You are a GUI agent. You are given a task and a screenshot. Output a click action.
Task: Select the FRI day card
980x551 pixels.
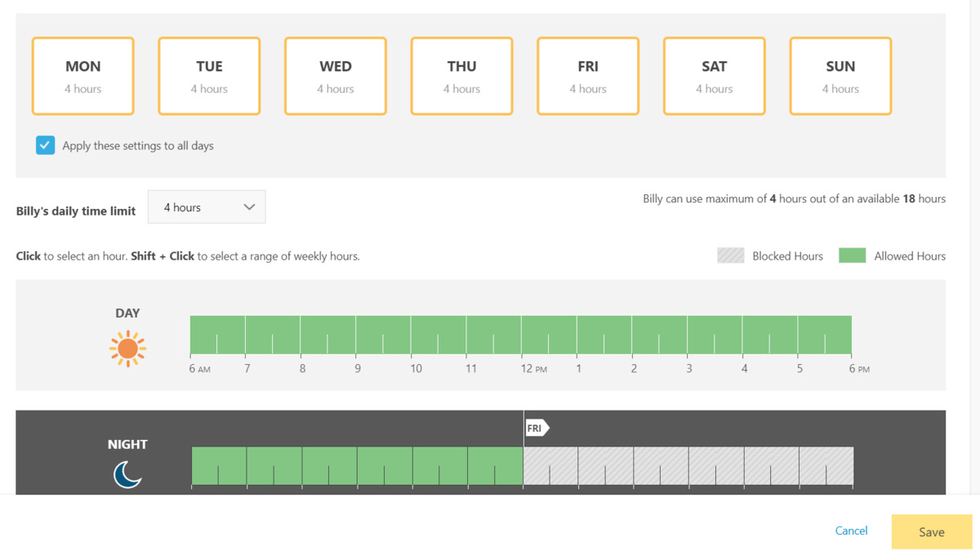coord(588,76)
